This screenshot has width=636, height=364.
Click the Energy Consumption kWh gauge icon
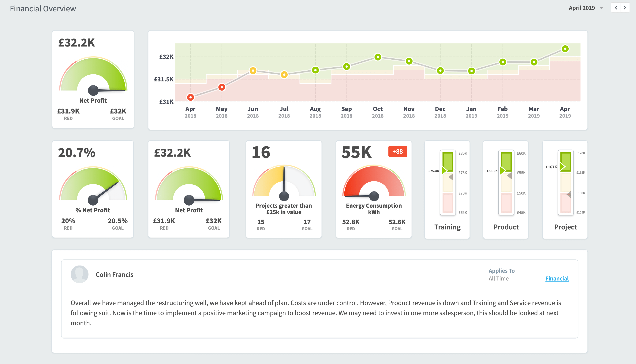click(373, 188)
